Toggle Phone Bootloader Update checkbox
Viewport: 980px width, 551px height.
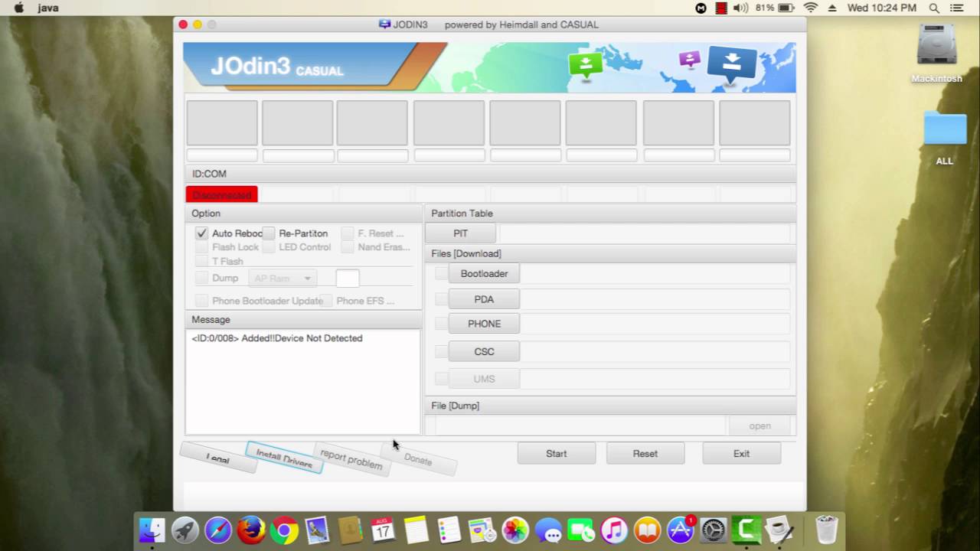201,301
